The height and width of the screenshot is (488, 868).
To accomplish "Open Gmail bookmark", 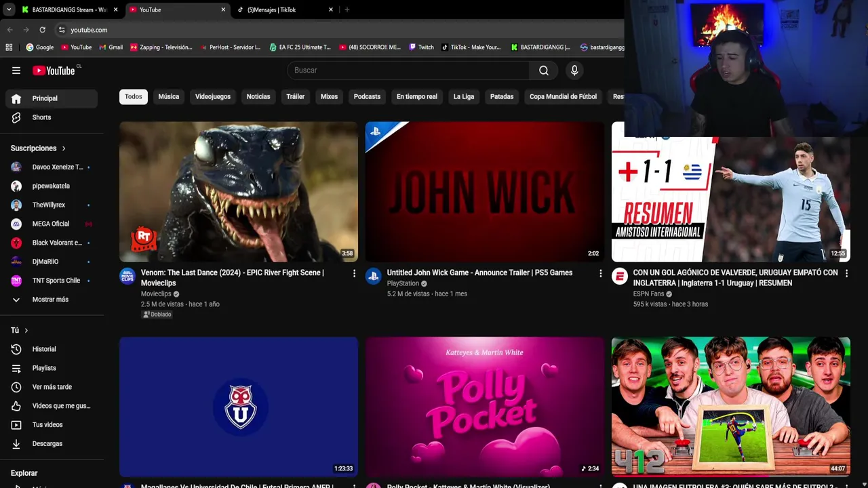I will tap(111, 47).
